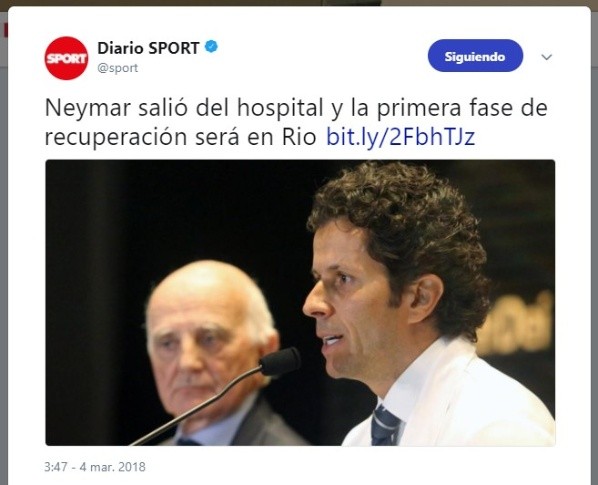598x485 pixels.
Task: Click the verified badge next to Diario SPORT
Action: 211,47
